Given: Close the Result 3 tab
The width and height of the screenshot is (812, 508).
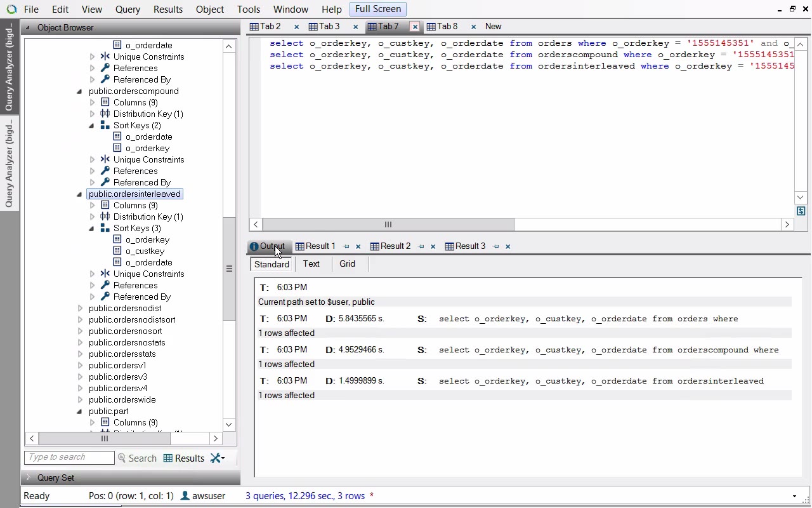Looking at the screenshot, I should pos(507,246).
